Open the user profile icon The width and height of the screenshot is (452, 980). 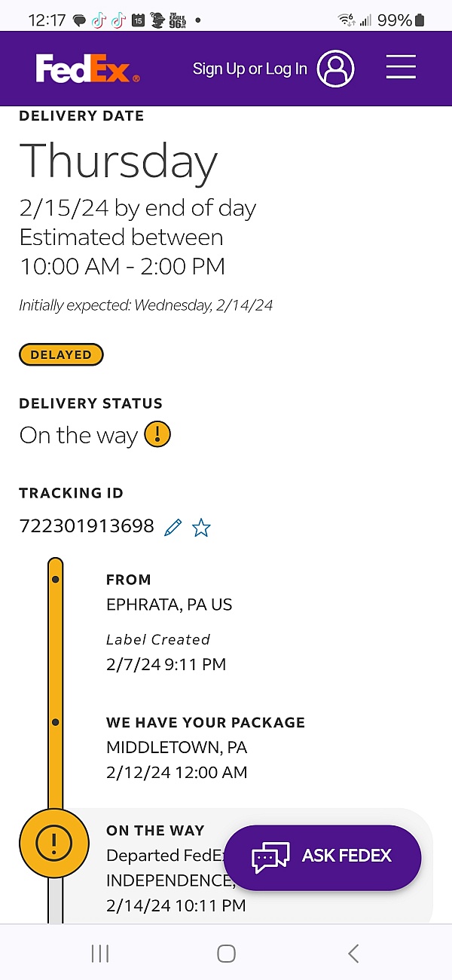pos(335,69)
